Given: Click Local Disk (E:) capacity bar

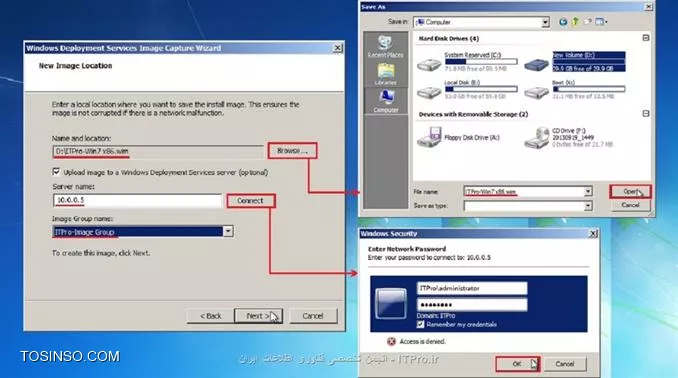Looking at the screenshot, I should [481, 89].
